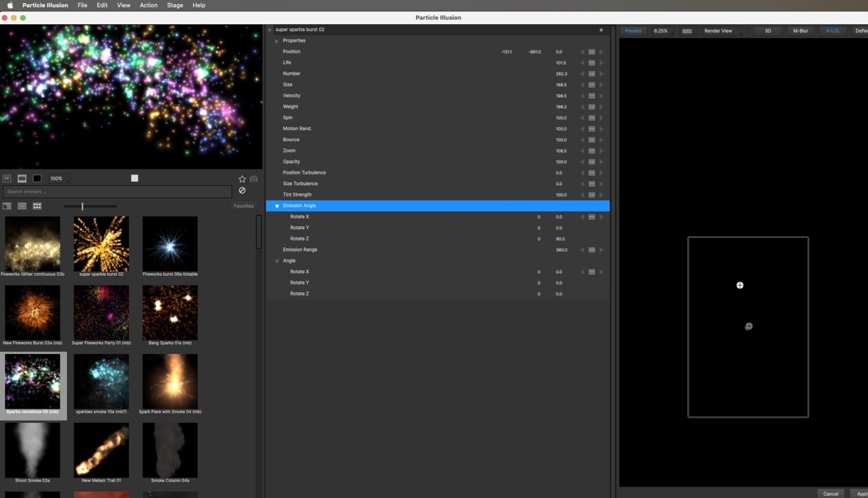Click the clear search icon next to search field
This screenshot has height=498, width=868.
242,191
